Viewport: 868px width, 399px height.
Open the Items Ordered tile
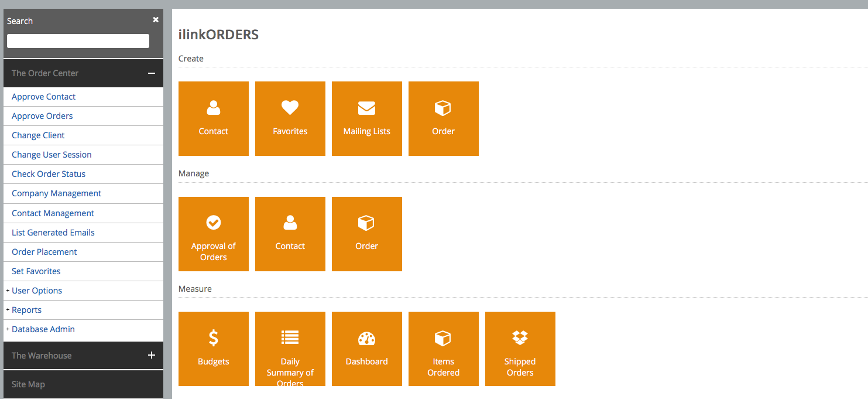(x=444, y=349)
